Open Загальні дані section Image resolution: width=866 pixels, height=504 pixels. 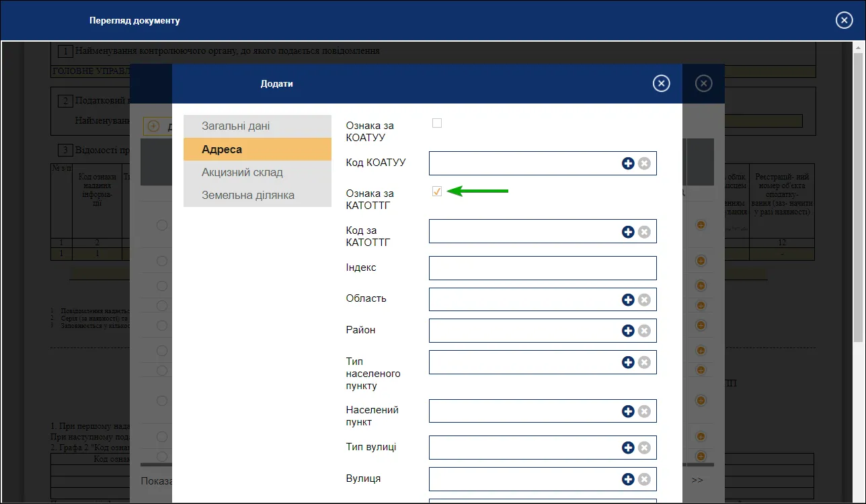(258, 126)
